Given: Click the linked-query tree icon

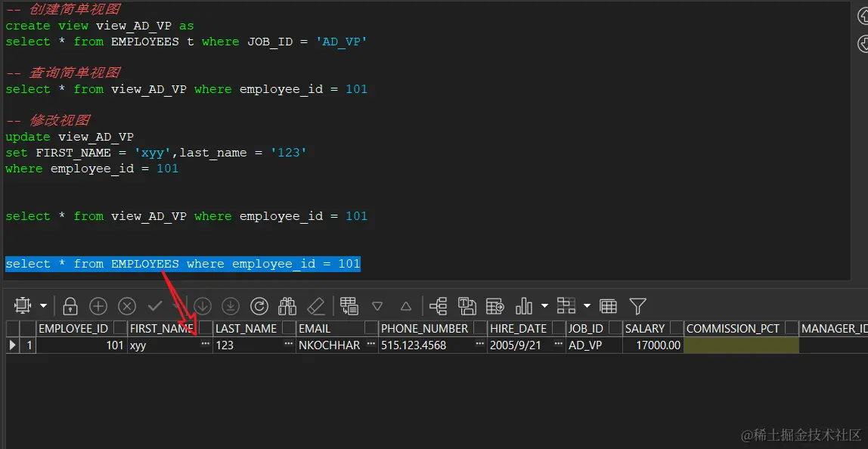Looking at the screenshot, I should point(439,305).
